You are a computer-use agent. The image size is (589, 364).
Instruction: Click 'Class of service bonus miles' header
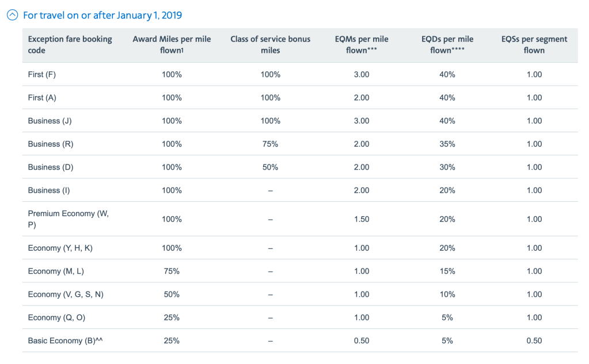point(270,45)
